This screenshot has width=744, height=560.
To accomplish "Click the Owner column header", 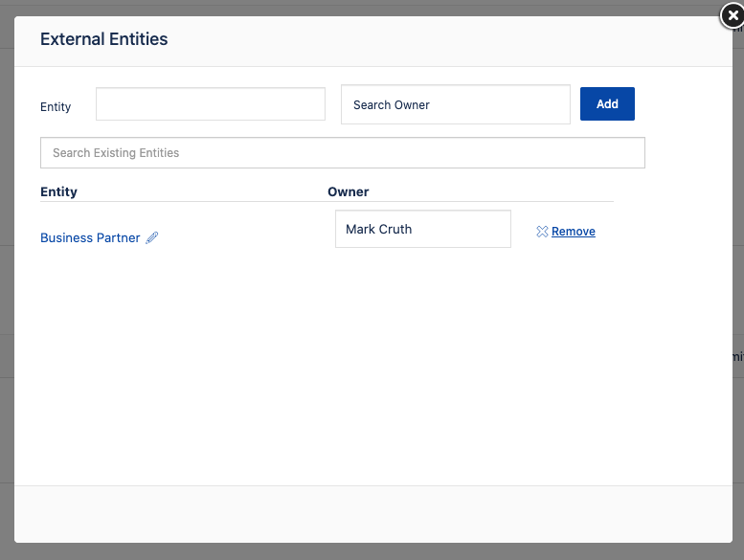I will pos(348,191).
